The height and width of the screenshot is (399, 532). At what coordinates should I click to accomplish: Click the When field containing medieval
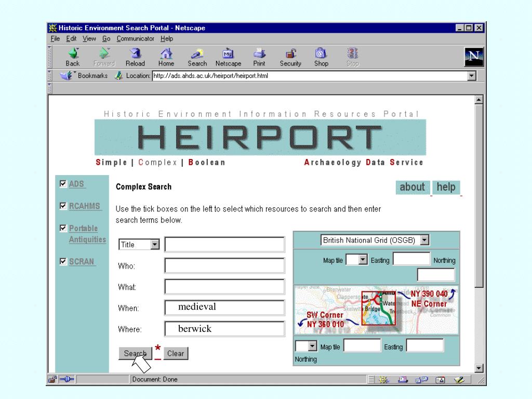click(x=224, y=308)
